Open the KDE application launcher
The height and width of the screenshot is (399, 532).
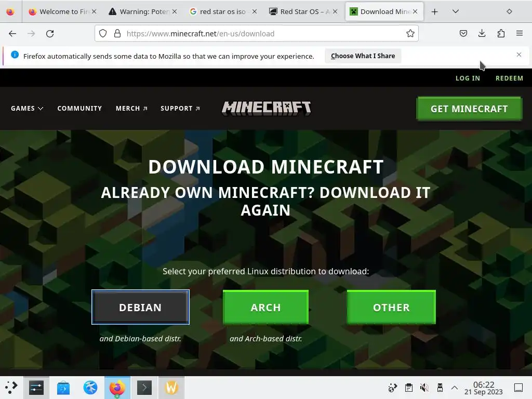coord(11,388)
